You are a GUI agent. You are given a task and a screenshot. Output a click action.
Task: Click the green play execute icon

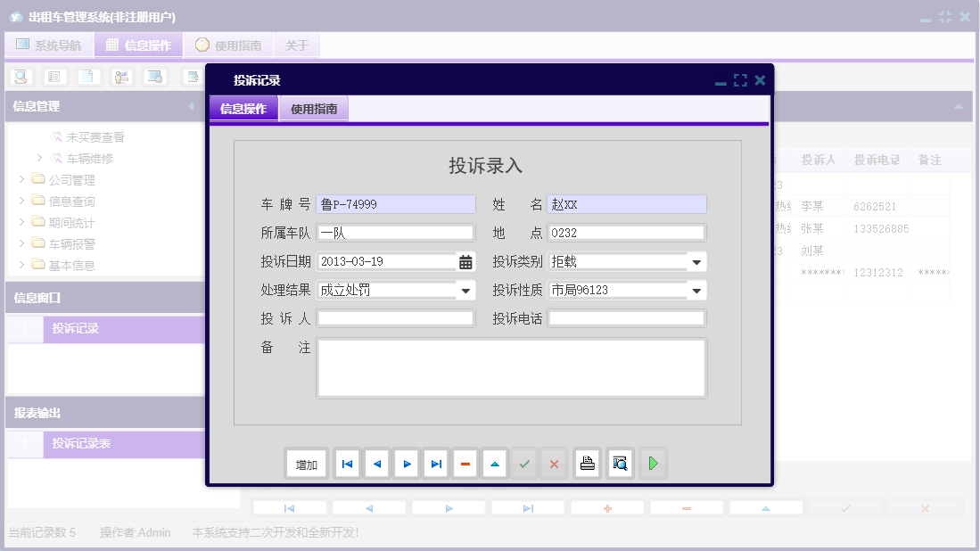tap(653, 463)
